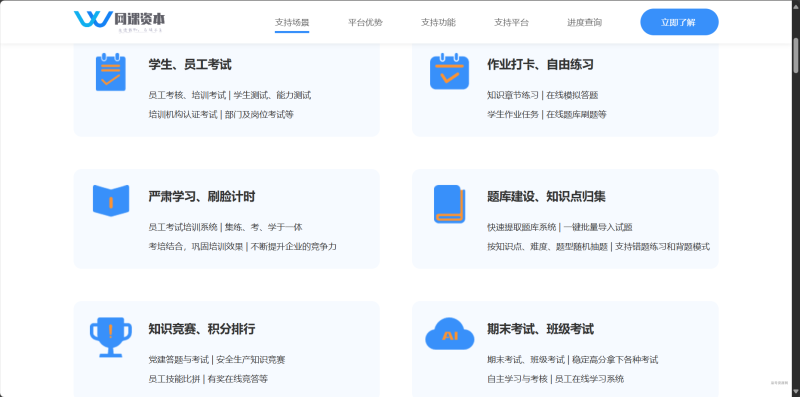Click the trophy icon for 知识竞赛
This screenshot has height=397, width=800.
click(x=111, y=337)
